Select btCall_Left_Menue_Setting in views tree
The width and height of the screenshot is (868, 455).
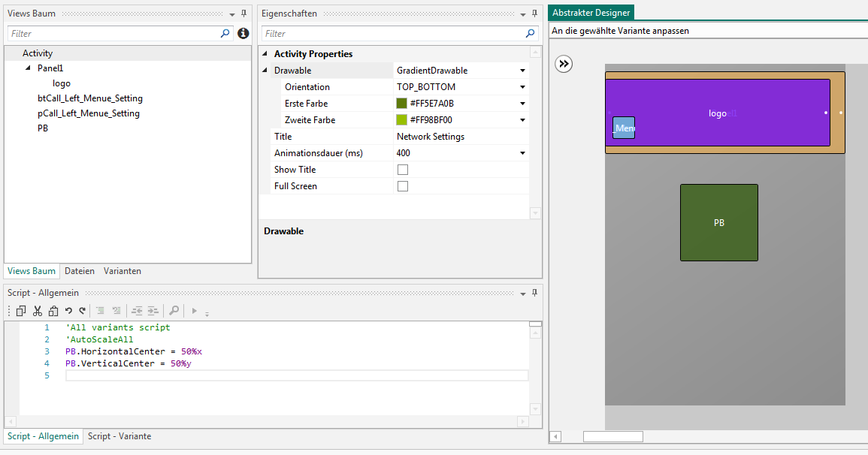coord(89,98)
